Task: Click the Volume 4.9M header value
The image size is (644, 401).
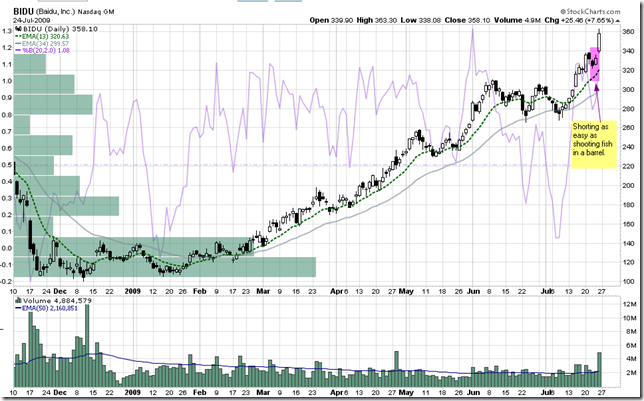Action: tap(517, 20)
